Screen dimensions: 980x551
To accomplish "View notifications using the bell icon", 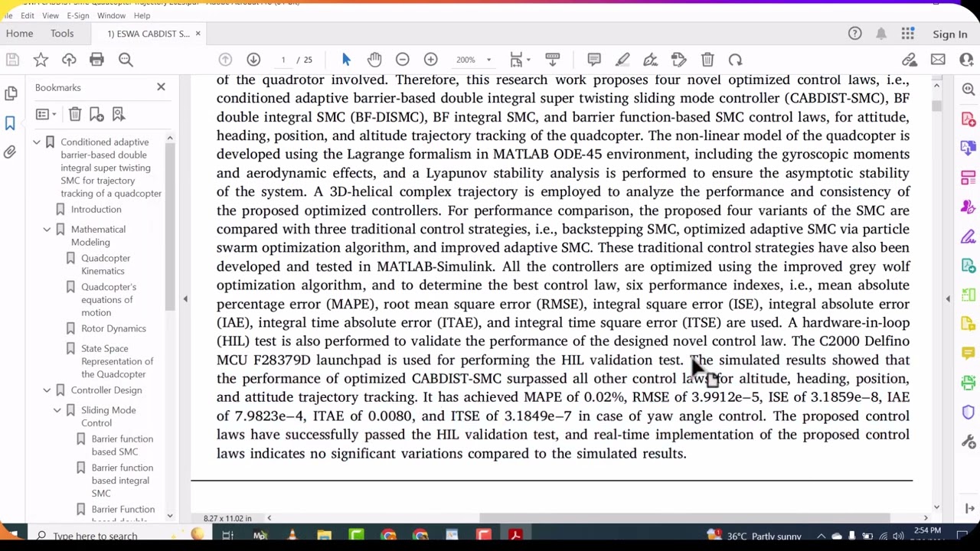I will (x=881, y=34).
